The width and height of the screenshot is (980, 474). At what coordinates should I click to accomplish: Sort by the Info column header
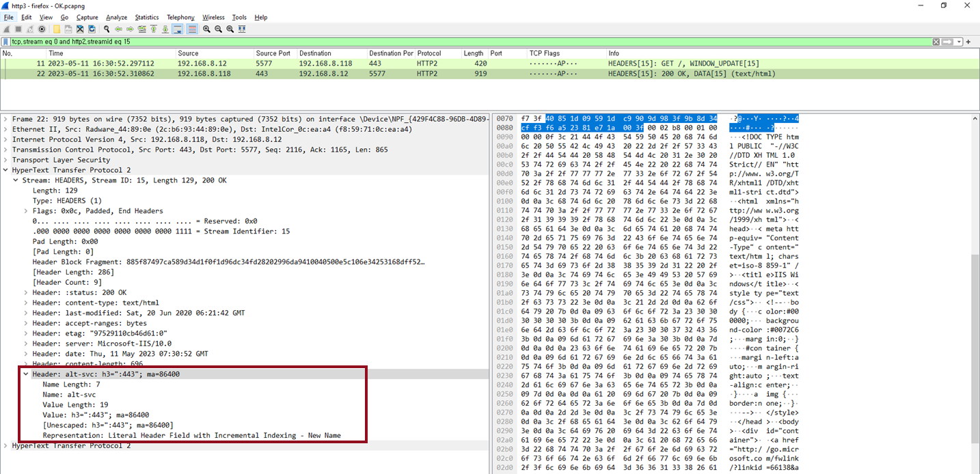click(793, 53)
